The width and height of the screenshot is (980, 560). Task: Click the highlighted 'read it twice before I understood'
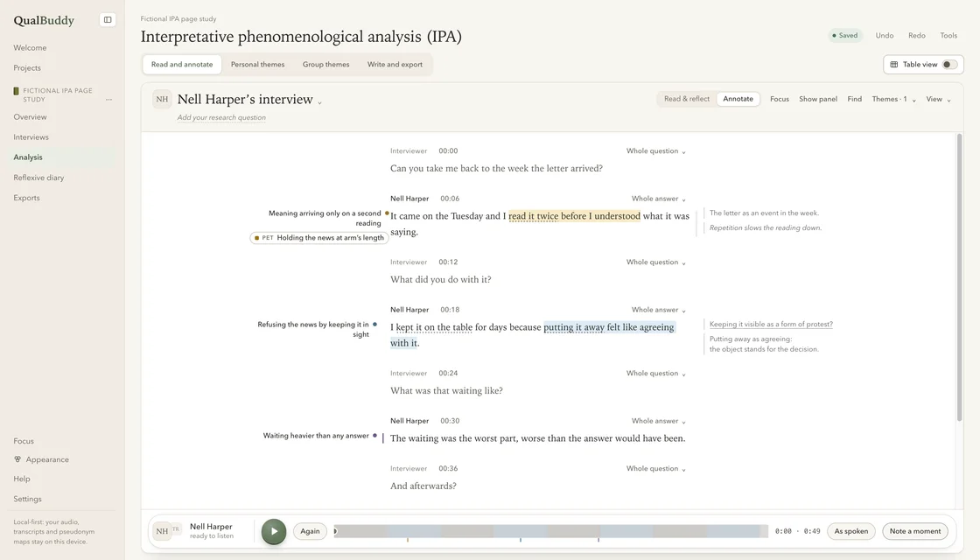(x=574, y=216)
